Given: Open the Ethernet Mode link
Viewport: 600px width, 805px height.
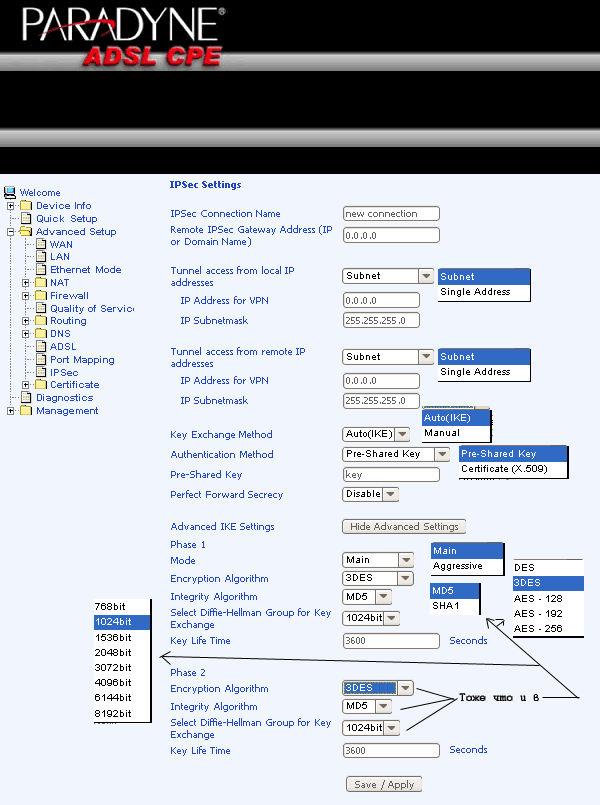Looking at the screenshot, I should [x=86, y=270].
